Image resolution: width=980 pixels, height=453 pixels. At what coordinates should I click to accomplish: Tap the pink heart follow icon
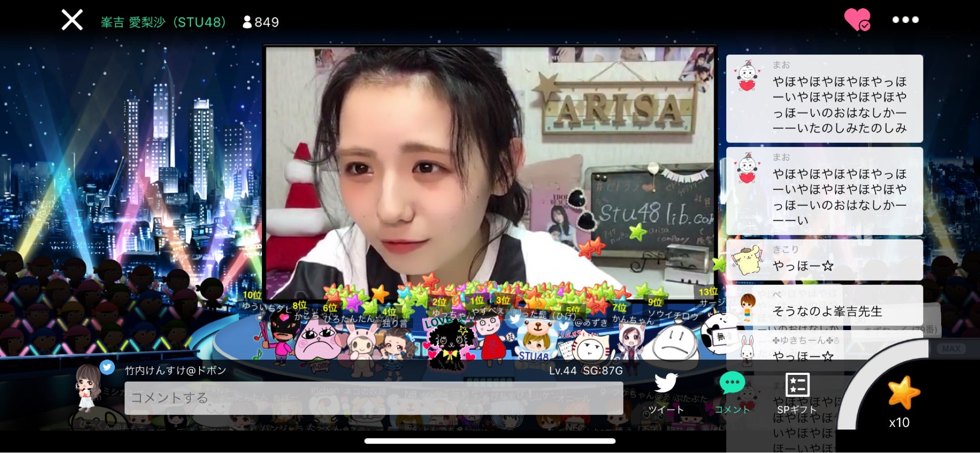857,20
